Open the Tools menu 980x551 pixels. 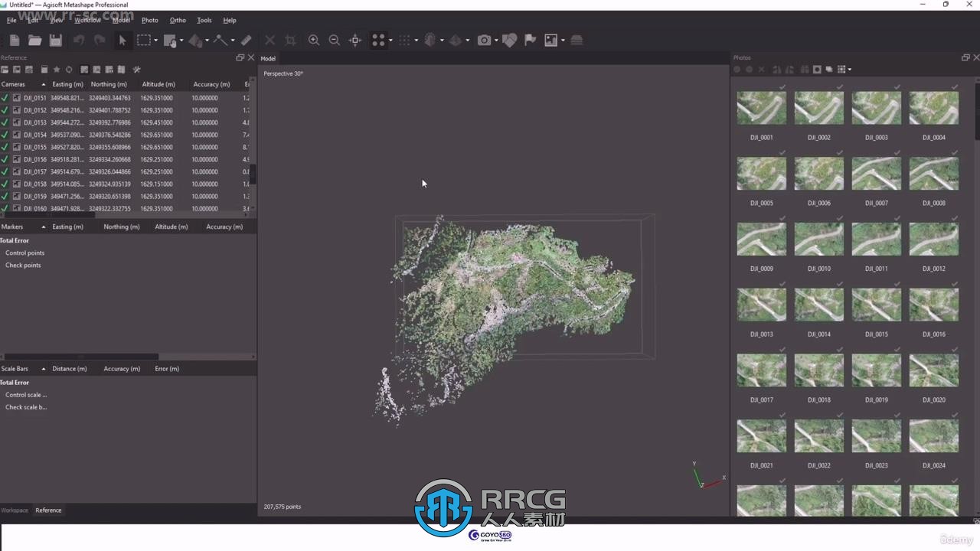204,20
